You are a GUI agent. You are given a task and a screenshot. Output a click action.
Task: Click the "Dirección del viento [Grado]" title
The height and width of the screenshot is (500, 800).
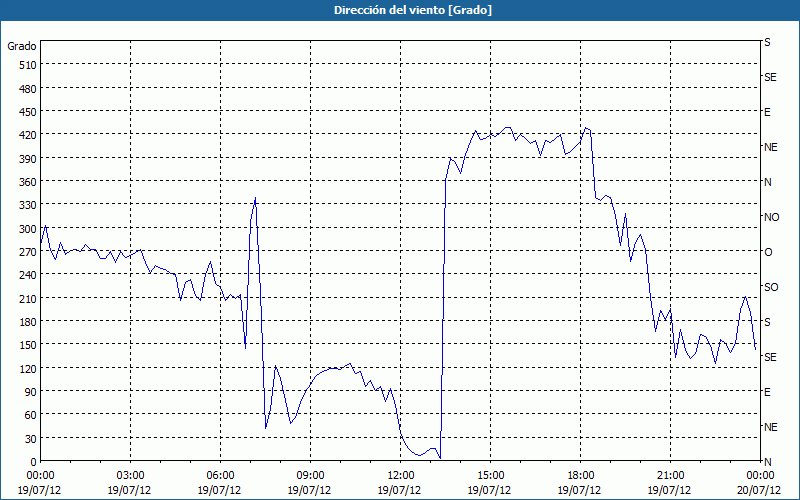[413, 10]
